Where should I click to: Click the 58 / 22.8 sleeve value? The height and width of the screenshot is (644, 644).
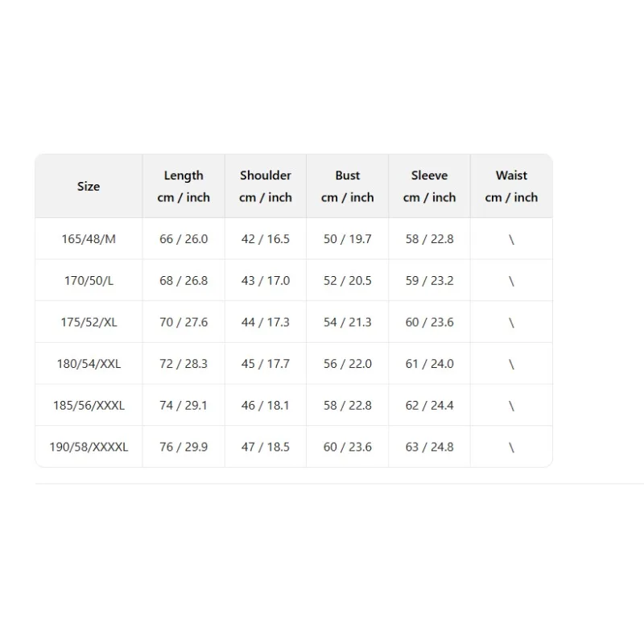[429, 238]
